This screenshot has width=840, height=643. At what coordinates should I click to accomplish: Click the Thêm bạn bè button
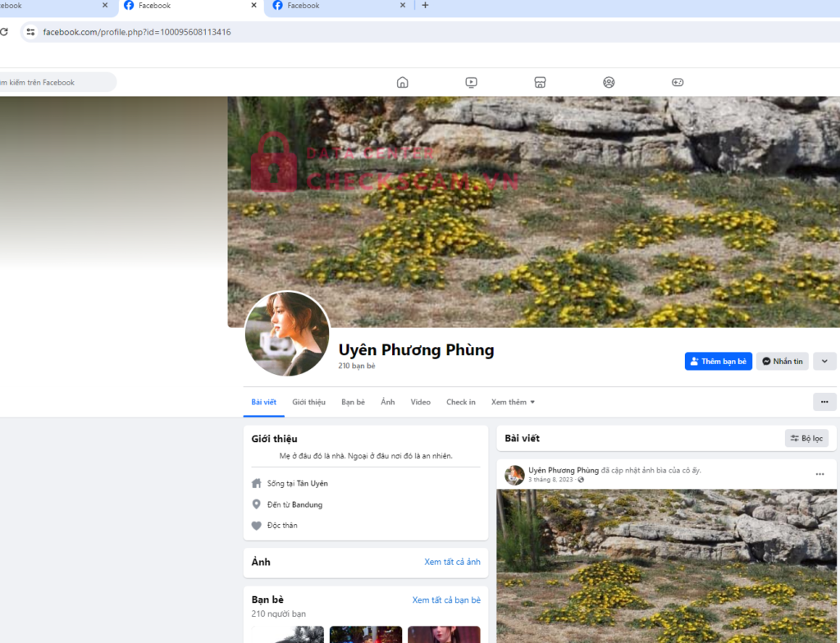pos(718,362)
